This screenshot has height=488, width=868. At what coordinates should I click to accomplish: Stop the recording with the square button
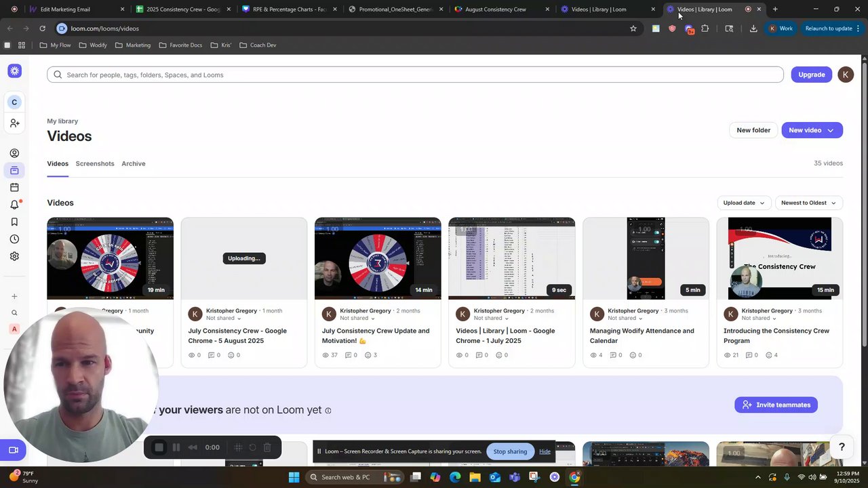(x=159, y=447)
